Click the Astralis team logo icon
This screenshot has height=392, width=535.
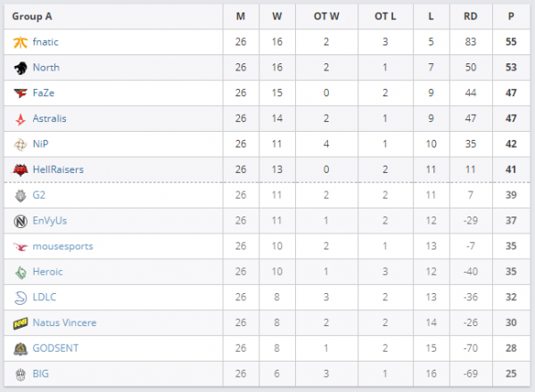(21, 118)
